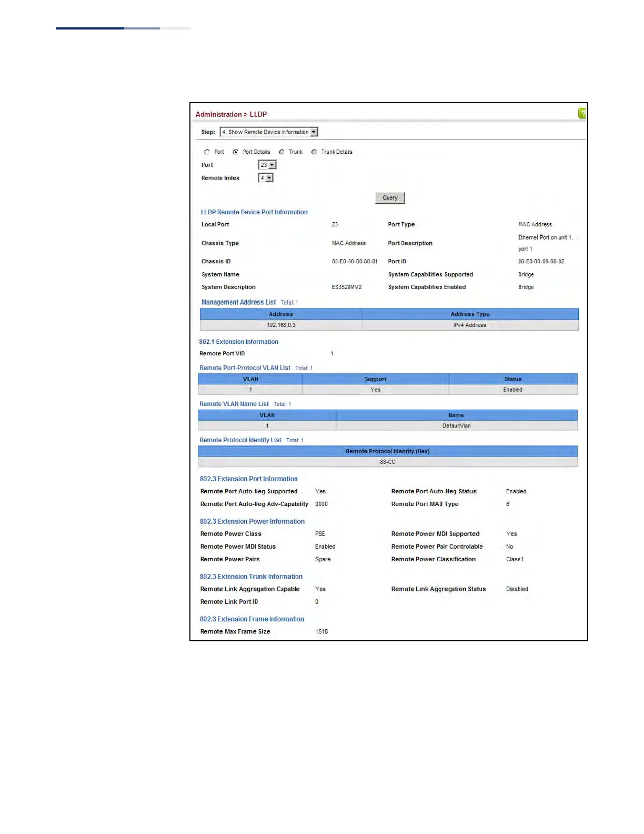Screen dimensions: 644x834
Task: Click the Name column header
Action: [x=457, y=415]
